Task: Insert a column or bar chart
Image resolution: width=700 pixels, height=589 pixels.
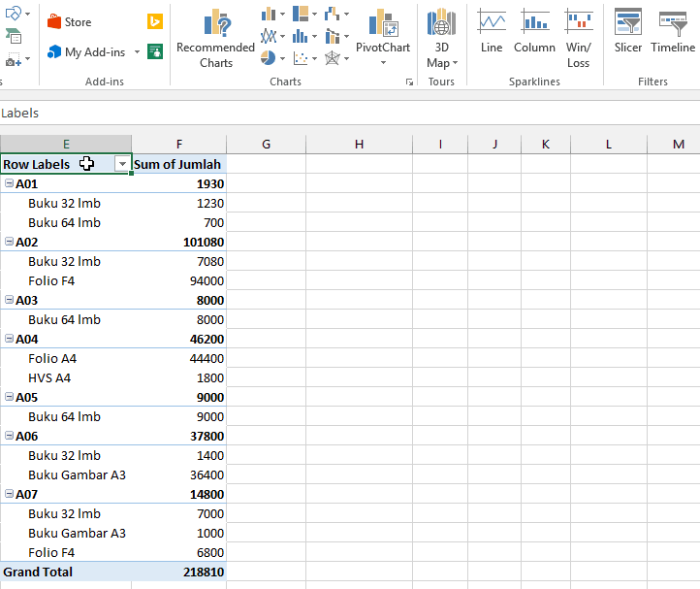Action: point(269,15)
